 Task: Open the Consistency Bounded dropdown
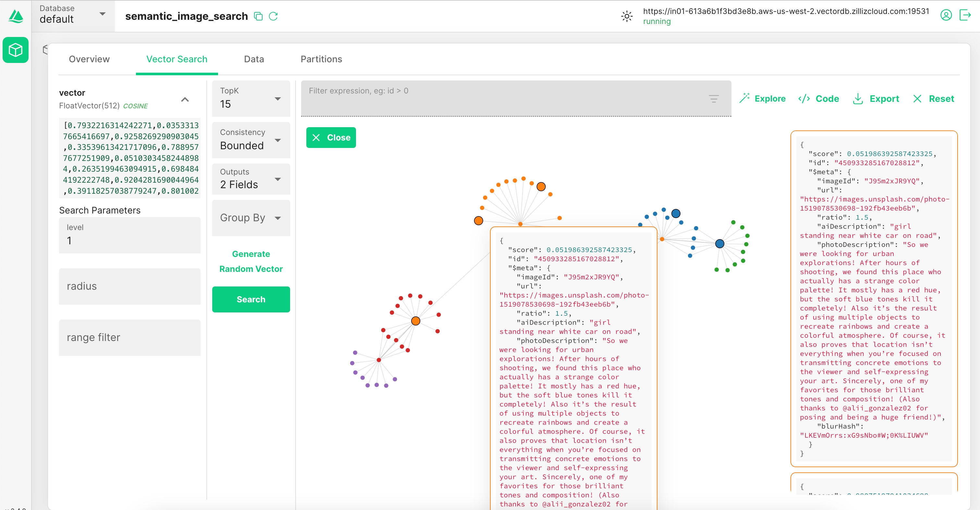tap(251, 140)
